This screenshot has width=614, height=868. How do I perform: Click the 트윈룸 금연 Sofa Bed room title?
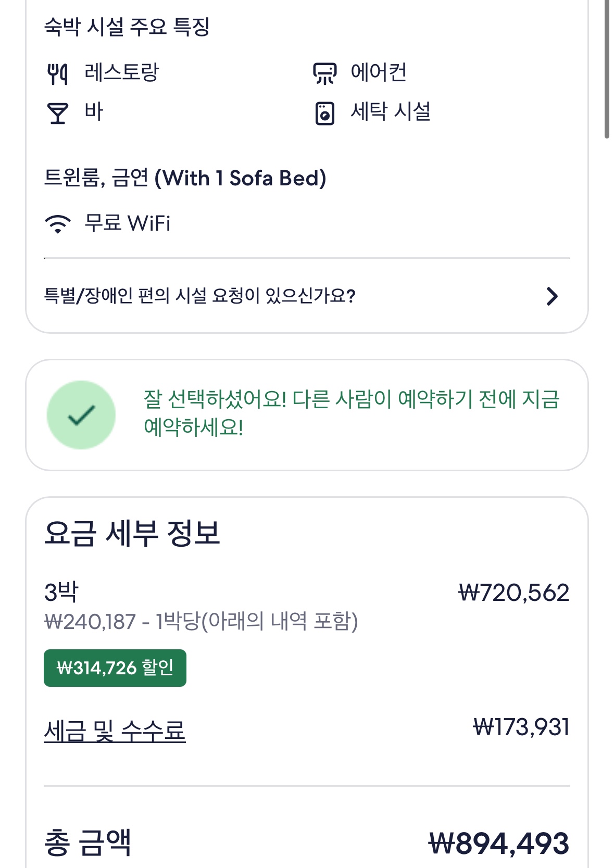[185, 178]
